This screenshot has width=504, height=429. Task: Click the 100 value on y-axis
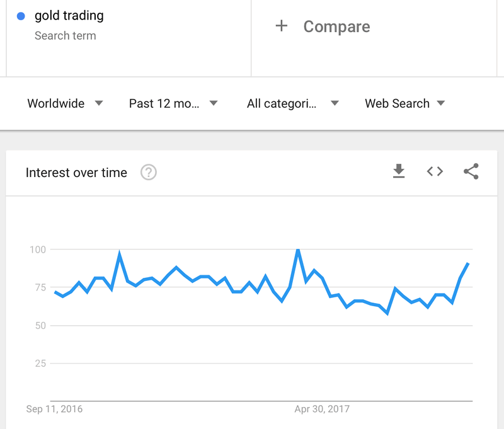click(x=38, y=249)
